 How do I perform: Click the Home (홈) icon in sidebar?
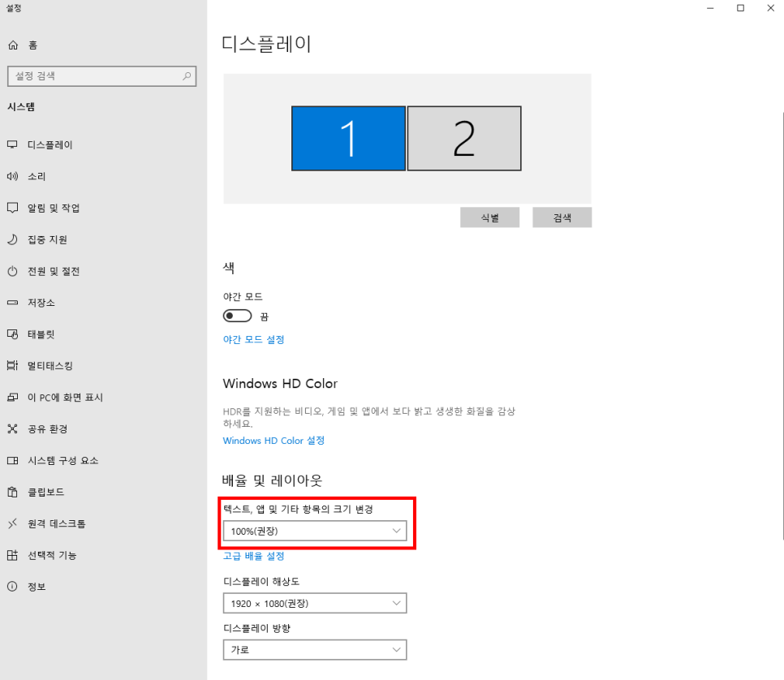click(13, 45)
